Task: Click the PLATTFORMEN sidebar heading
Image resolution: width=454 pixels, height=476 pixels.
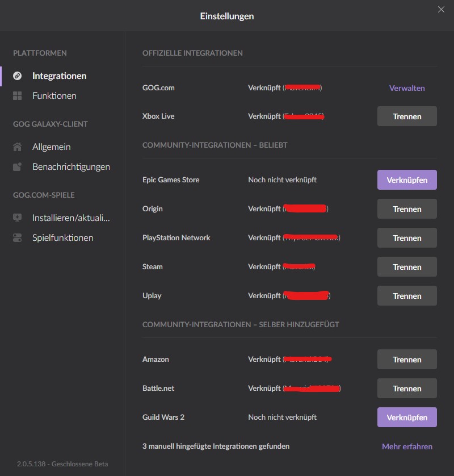Action: 40,53
